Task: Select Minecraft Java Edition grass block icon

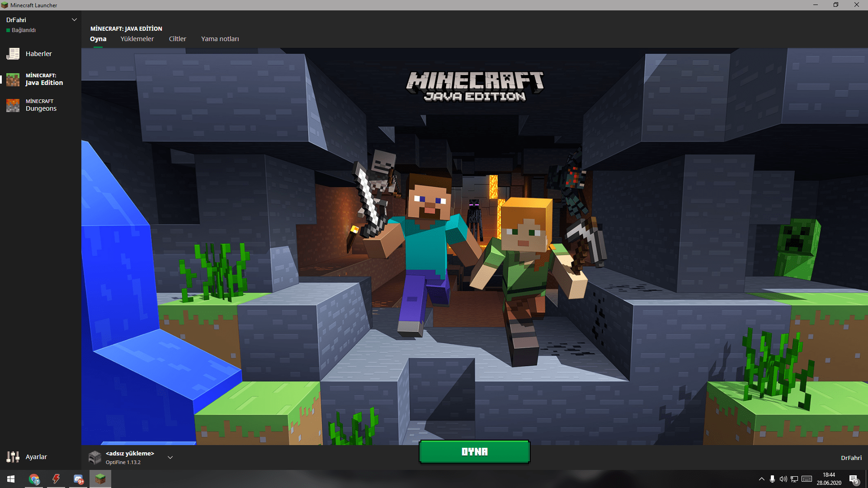Action: [x=13, y=80]
